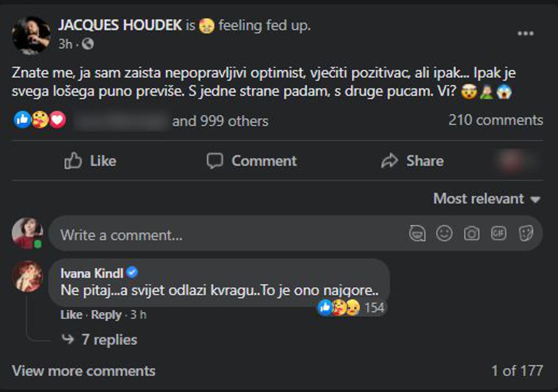Click the reaction emojis under the post
558x392 pixels.
click(x=40, y=120)
